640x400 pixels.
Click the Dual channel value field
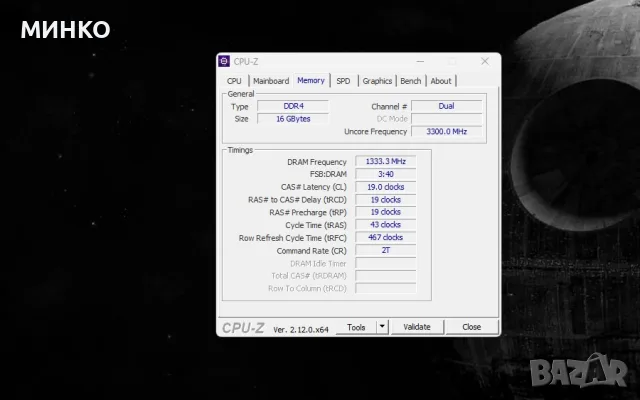(x=447, y=106)
